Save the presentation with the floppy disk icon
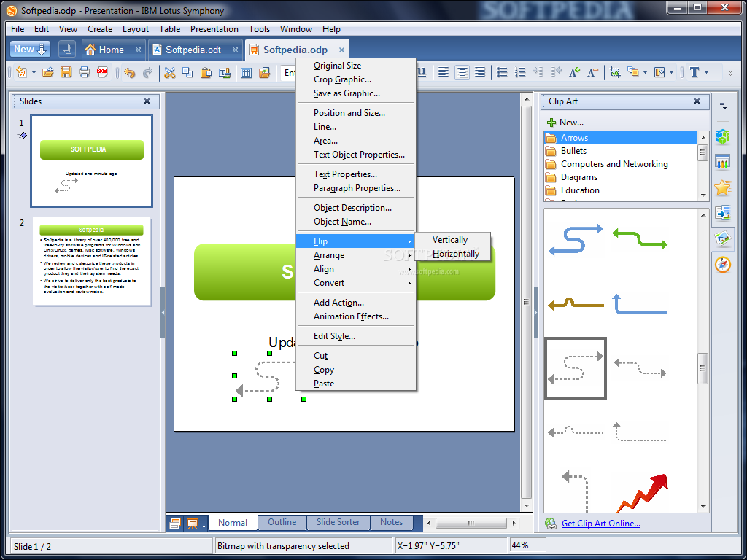Viewport: 747px width, 560px height. point(66,72)
